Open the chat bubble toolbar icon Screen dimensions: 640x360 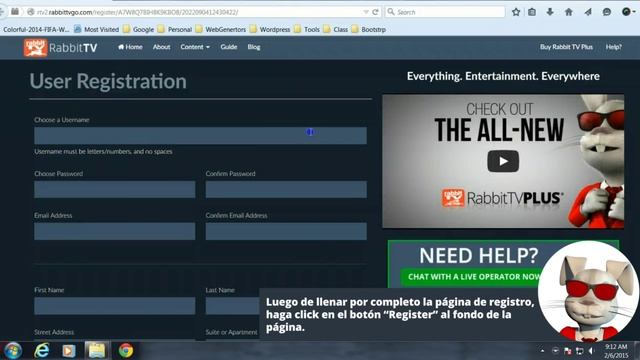(607, 12)
